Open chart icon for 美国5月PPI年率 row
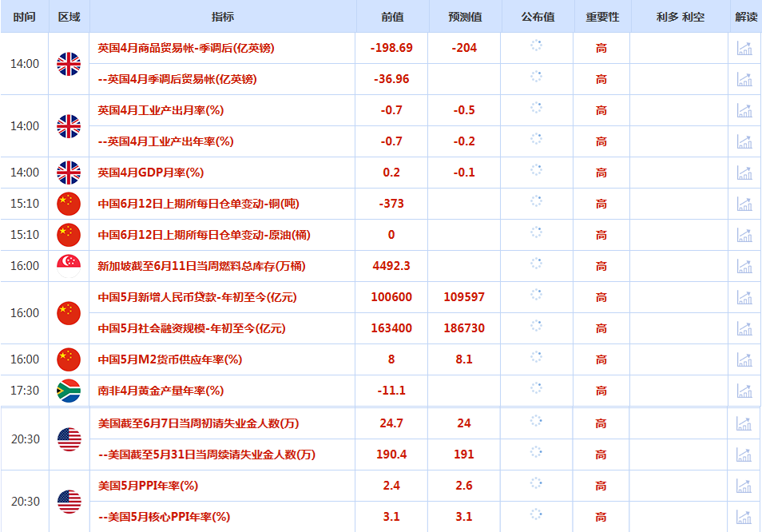Viewport: 762px width, 532px height. click(x=744, y=486)
